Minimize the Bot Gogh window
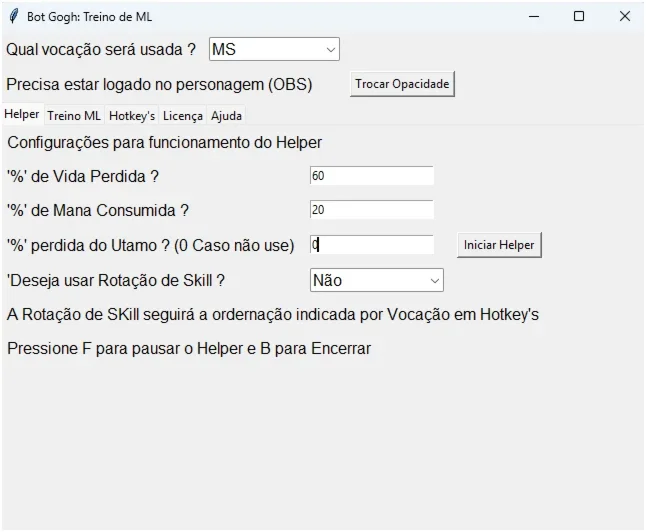 click(534, 16)
